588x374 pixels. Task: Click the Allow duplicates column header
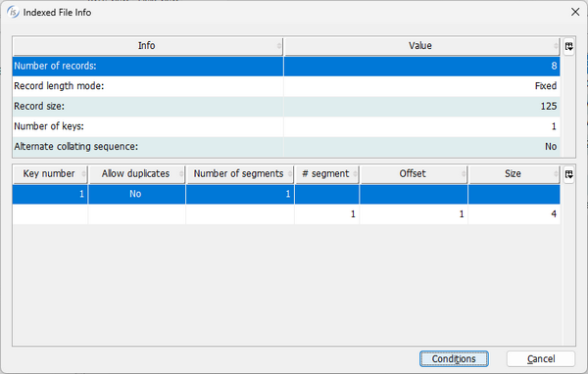pos(137,174)
